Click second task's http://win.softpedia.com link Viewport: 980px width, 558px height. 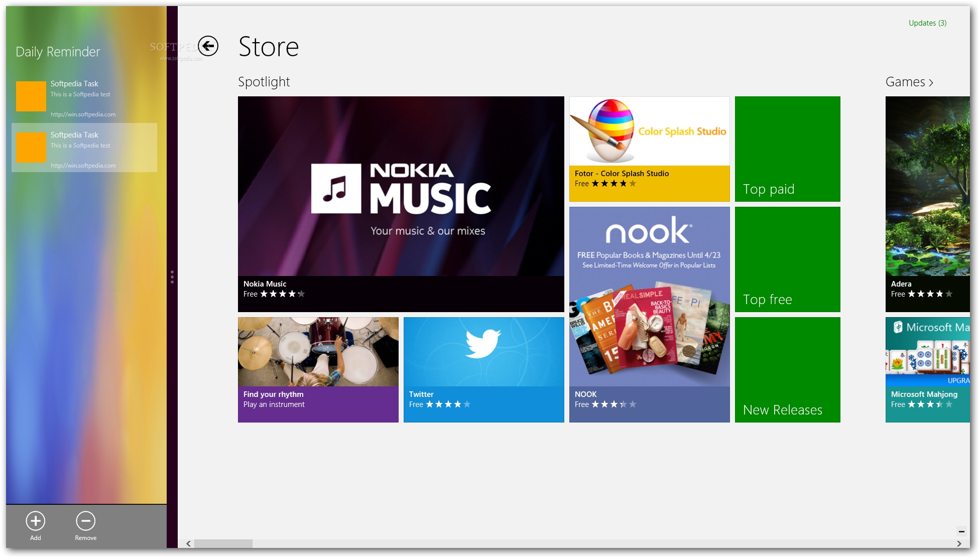(x=83, y=166)
